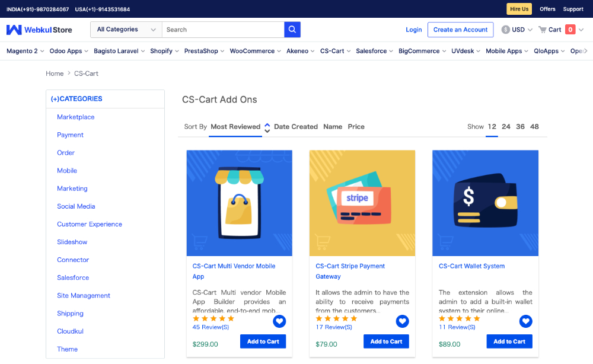Open the Cloudkul category
The image size is (593, 364).
click(70, 331)
